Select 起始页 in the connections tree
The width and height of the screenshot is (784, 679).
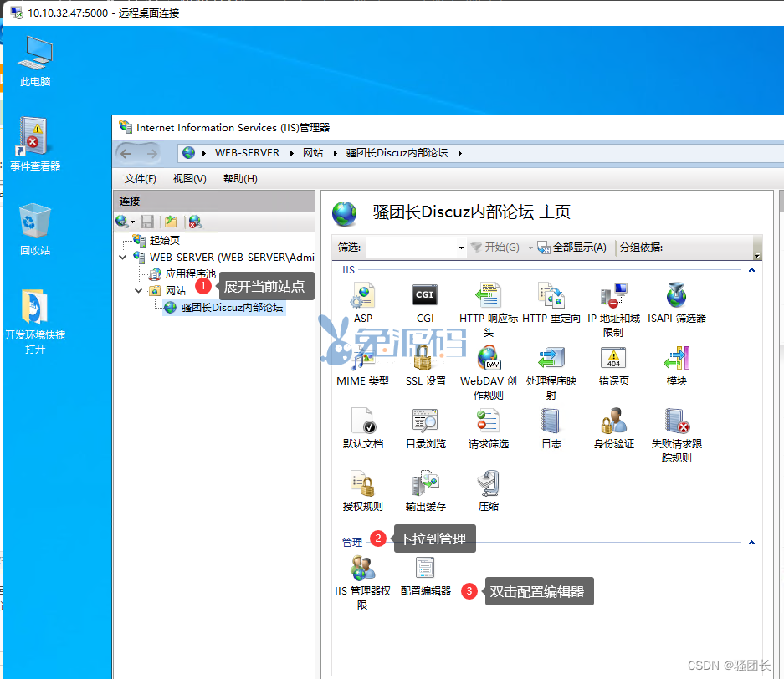click(165, 240)
